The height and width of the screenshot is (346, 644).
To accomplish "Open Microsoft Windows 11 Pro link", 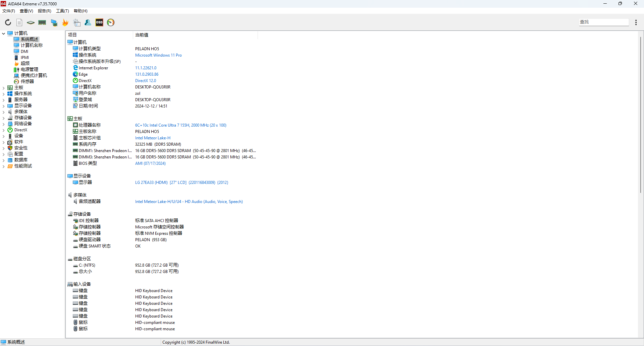I will coord(158,55).
